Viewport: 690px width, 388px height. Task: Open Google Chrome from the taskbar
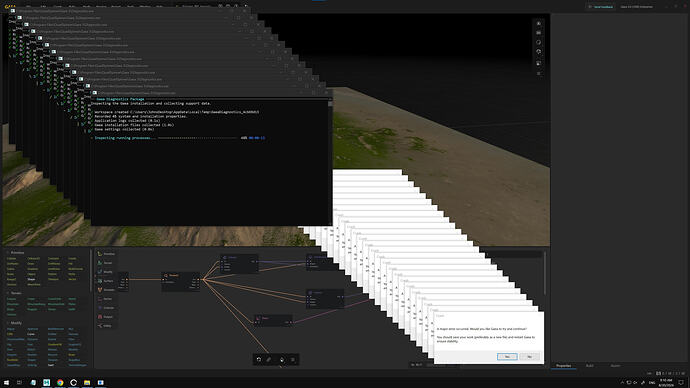point(60,383)
